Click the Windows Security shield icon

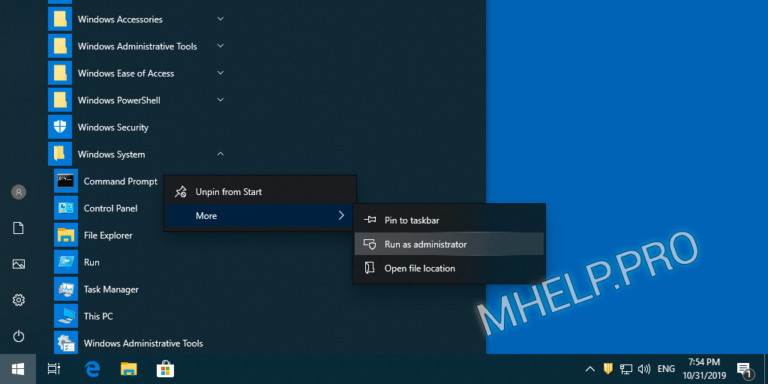[x=60, y=127]
